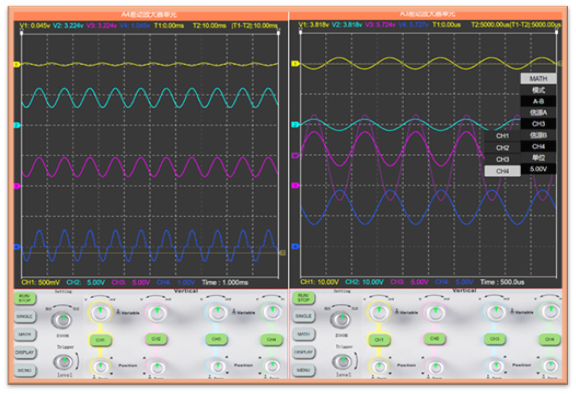Viewport: 576px width, 394px height.
Task: Click the MATH button on the right oscilloscope
Action: click(303, 334)
